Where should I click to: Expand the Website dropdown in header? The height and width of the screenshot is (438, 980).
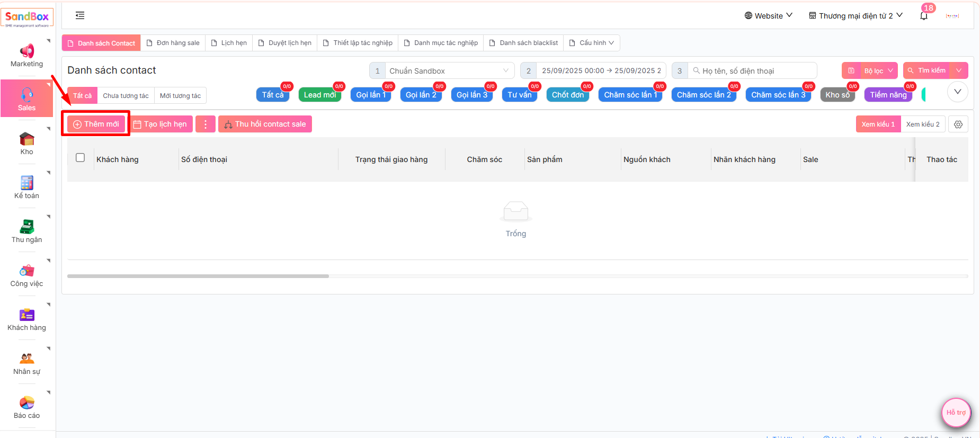point(768,16)
